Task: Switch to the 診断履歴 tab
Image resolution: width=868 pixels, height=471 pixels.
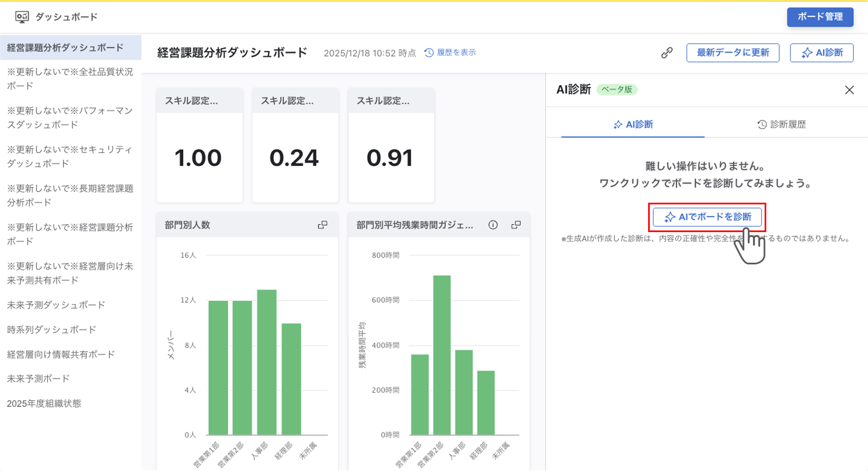Action: tap(781, 124)
